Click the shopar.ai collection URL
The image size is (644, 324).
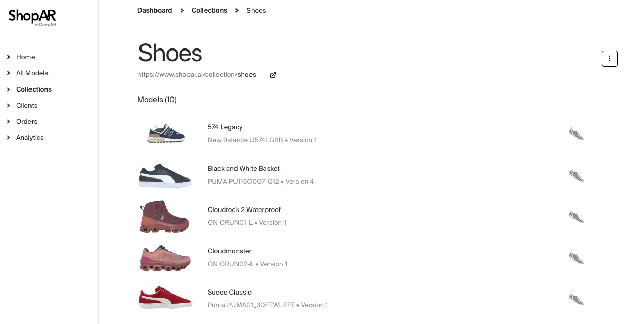[197, 74]
